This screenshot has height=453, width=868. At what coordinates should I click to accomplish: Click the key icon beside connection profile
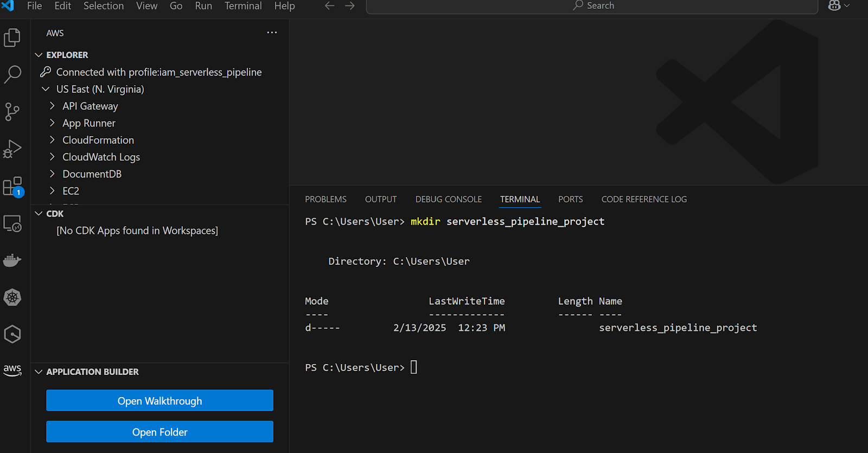46,72
